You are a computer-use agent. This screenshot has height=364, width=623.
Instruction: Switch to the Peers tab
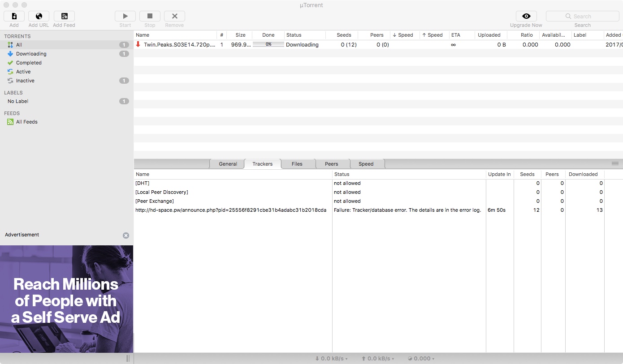click(332, 164)
